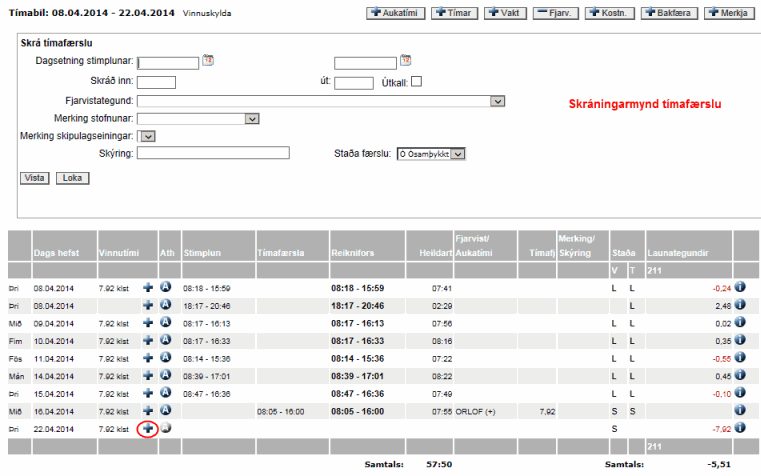Click the A icon in 10.04.2014 row
This screenshot has height=476, width=761.
point(165,339)
